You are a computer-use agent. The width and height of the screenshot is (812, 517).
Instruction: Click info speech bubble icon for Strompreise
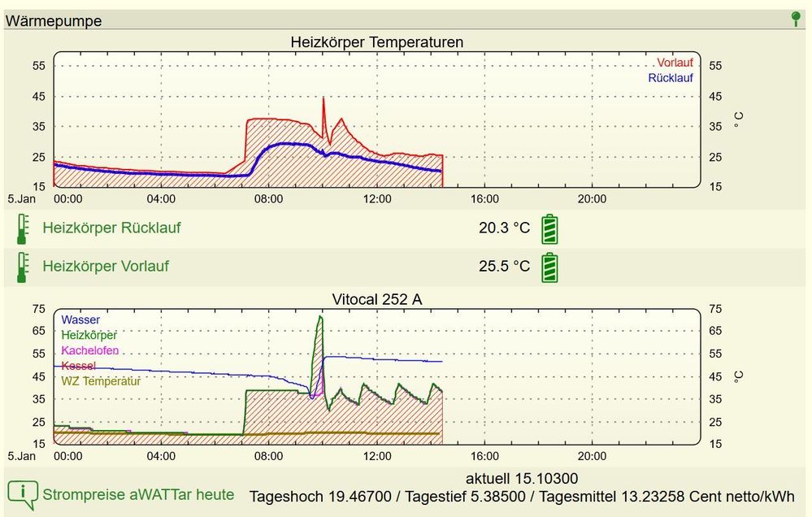[x=22, y=495]
